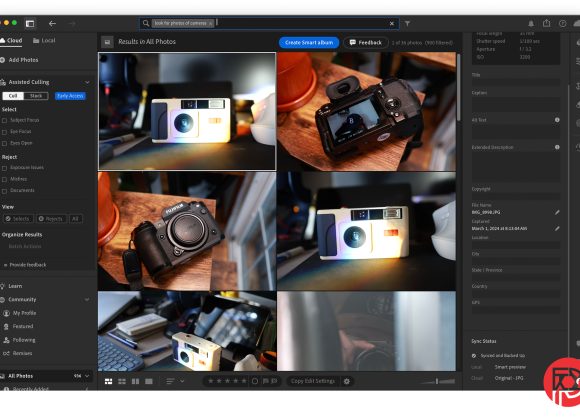
Task: Edit capture date pencil icon
Action: point(557,229)
